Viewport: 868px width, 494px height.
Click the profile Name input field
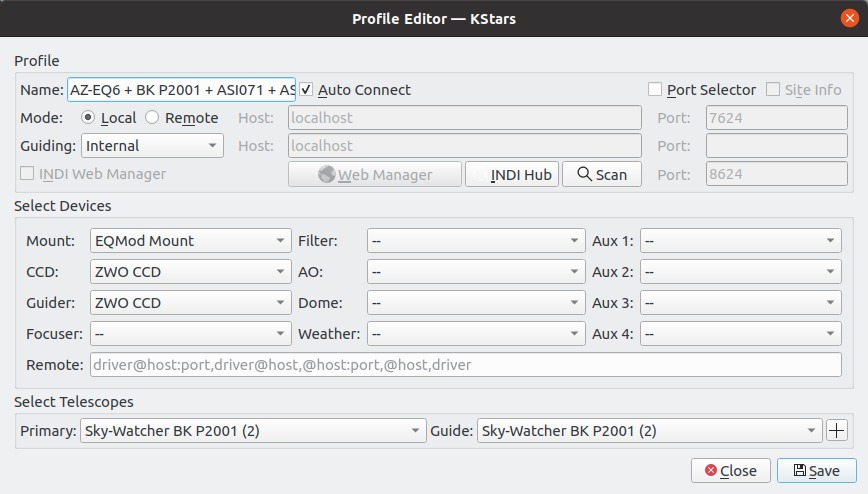(182, 89)
